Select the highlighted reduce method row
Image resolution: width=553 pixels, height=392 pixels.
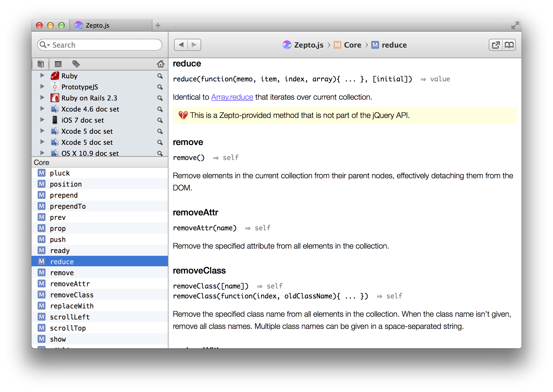click(x=100, y=262)
